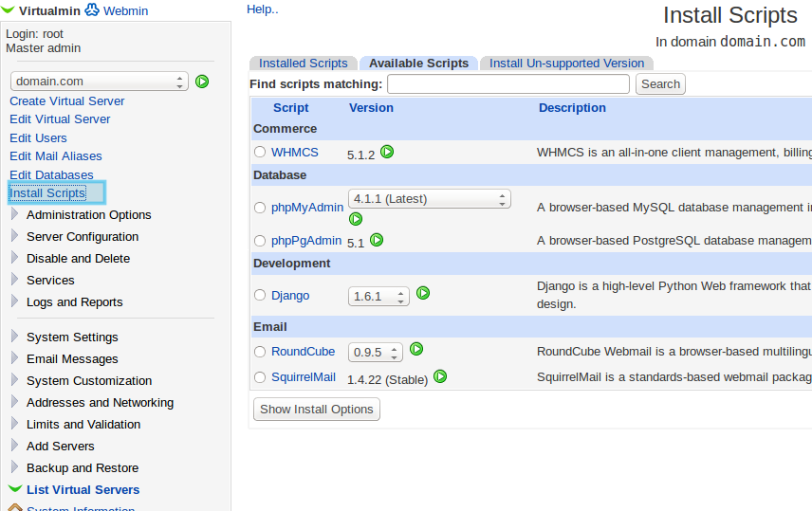
Task: Select the WHMCS radio button
Action: click(x=260, y=152)
